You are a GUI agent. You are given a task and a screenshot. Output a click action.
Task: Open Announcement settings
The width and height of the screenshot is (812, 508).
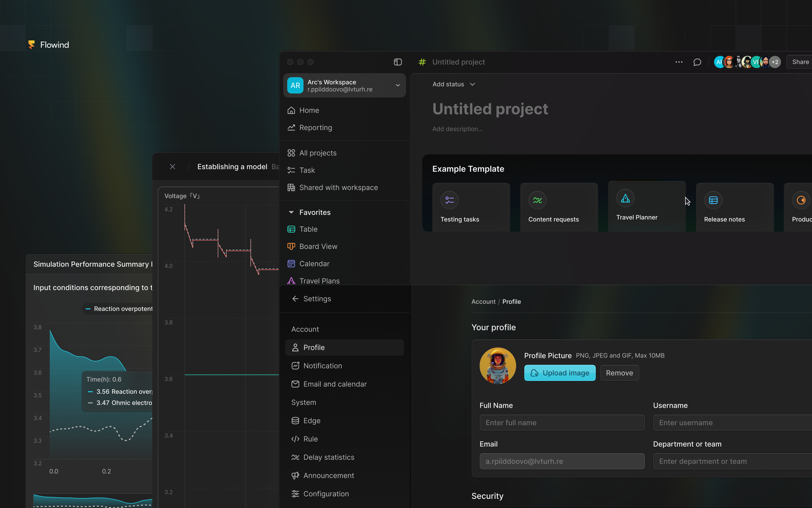(x=345, y=475)
